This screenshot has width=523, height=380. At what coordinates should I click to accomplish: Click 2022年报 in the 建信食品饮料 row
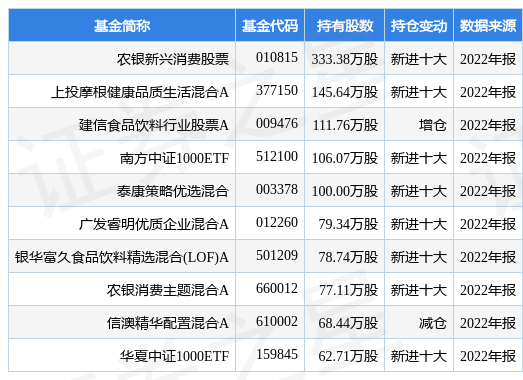coord(488,125)
